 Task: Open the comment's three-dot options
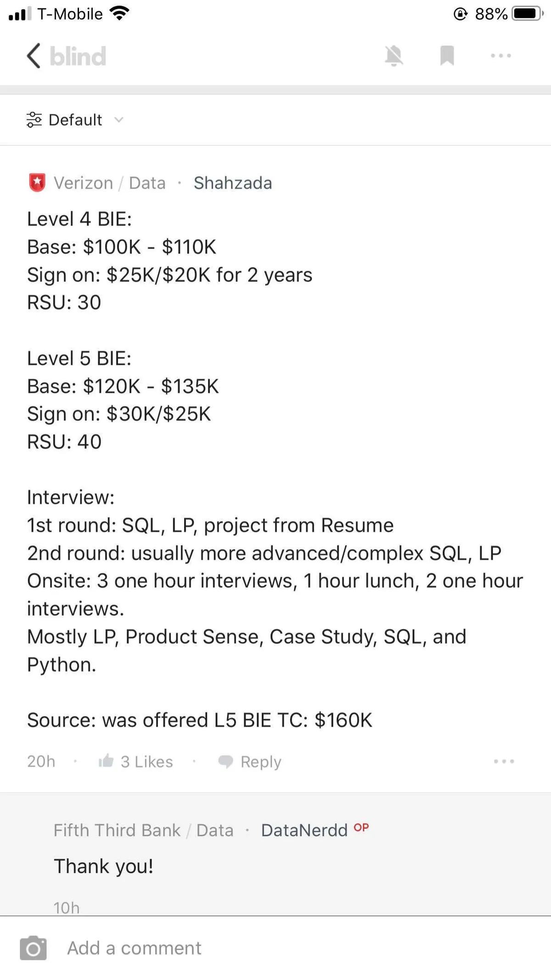click(504, 761)
